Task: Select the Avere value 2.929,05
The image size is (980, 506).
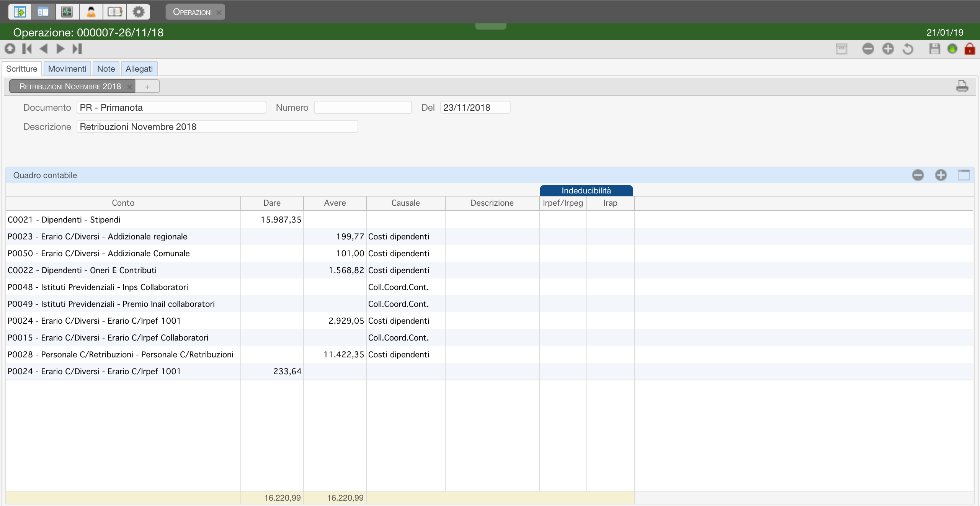Action: 346,321
